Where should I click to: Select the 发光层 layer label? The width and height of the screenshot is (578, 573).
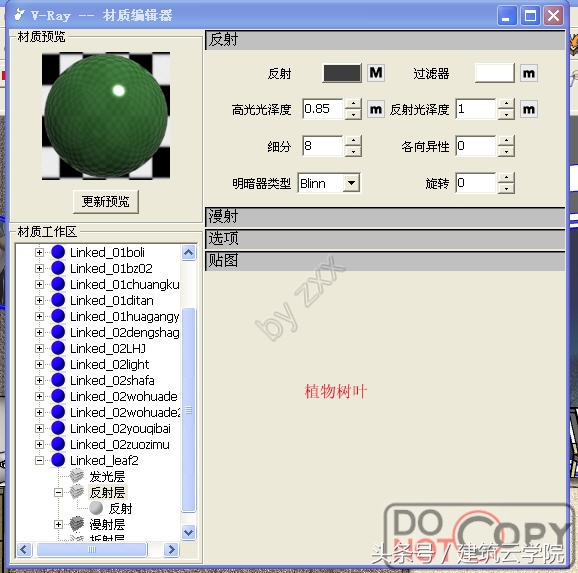(107, 476)
